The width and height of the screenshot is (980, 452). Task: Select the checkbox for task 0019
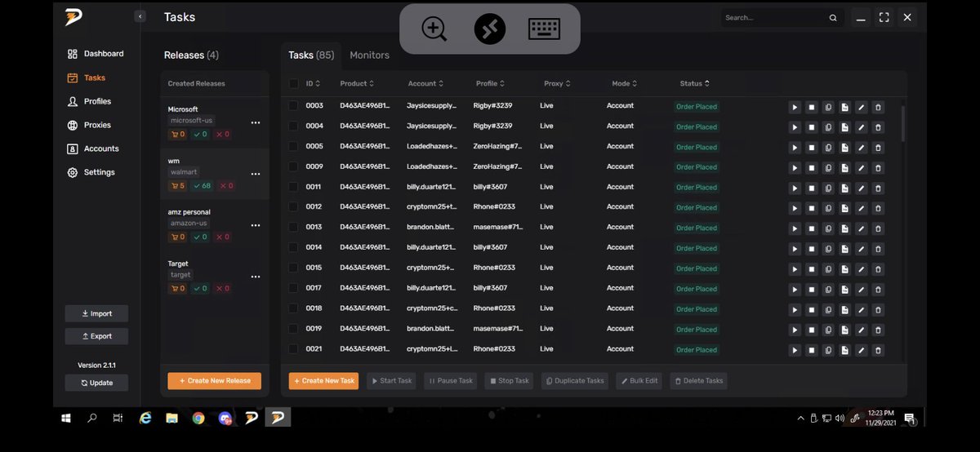pos(294,329)
